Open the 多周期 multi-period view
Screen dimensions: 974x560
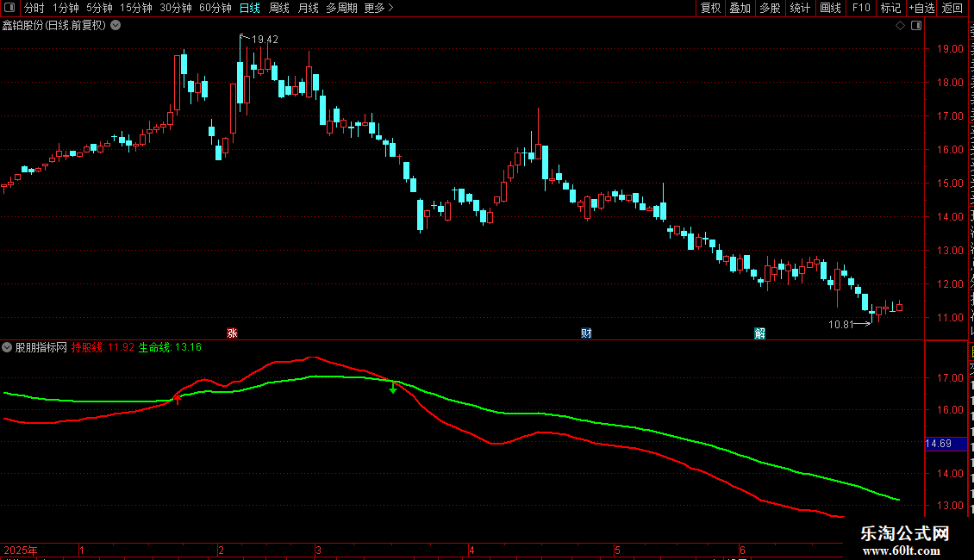(x=341, y=8)
